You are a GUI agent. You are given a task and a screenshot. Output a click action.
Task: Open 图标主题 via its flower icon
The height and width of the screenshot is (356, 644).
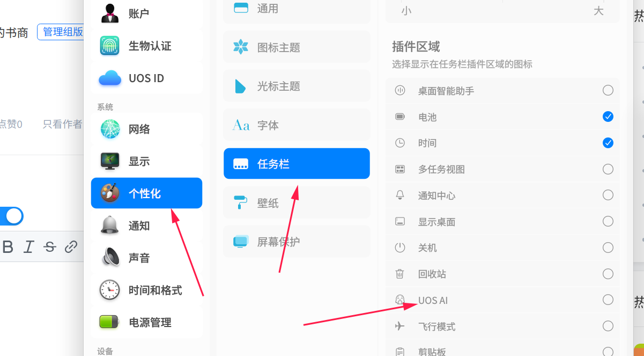pyautogui.click(x=241, y=47)
